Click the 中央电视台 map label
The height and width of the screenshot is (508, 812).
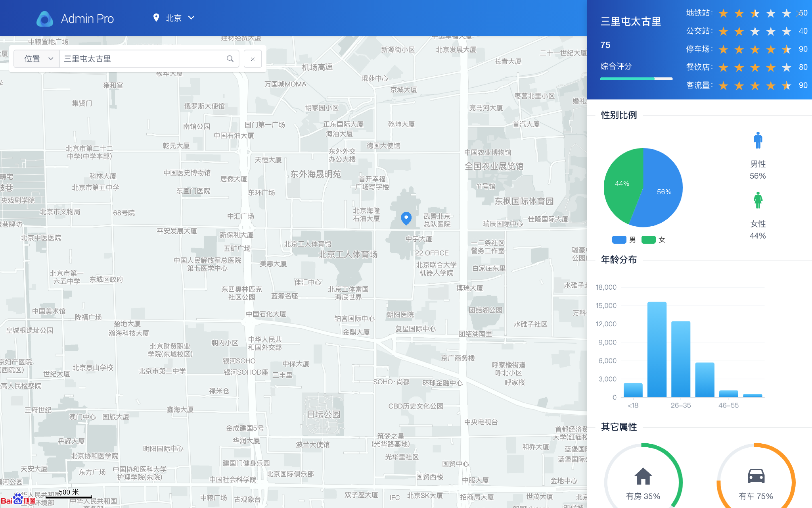pos(481,422)
